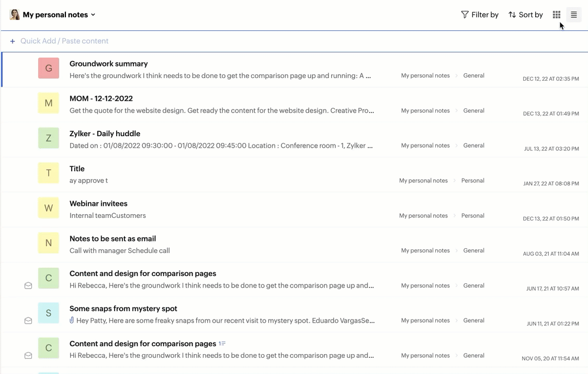The image size is (588, 374).
Task: Click email icon beside Some snaps note
Action: coord(28,321)
